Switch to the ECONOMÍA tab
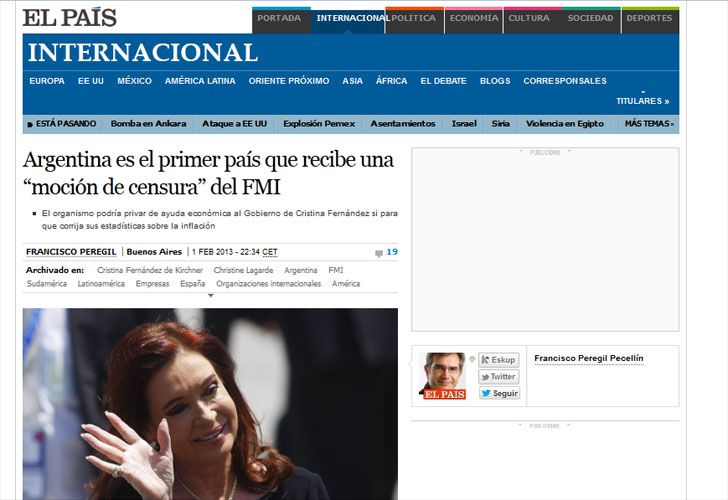The height and width of the screenshot is (500, 728). pos(474,18)
